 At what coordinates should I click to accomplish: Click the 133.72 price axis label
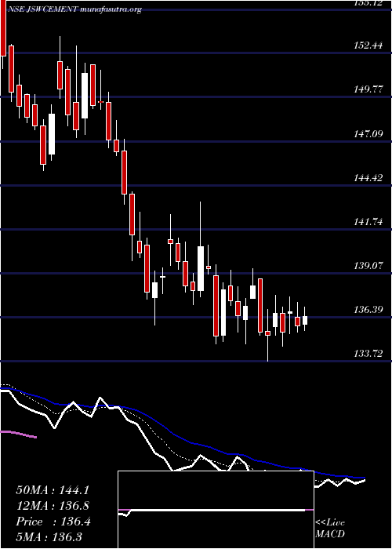click(x=367, y=354)
